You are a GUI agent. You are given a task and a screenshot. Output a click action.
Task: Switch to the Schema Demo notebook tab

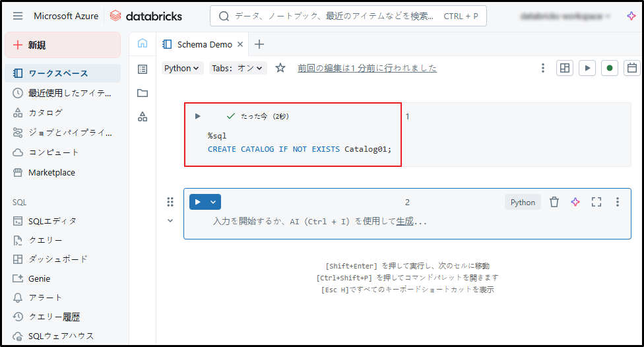204,45
